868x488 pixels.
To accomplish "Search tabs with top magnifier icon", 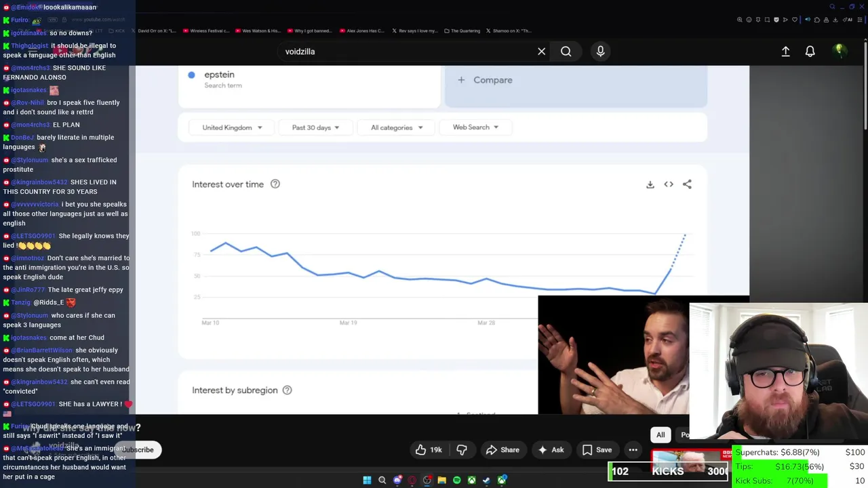I will point(833,7).
